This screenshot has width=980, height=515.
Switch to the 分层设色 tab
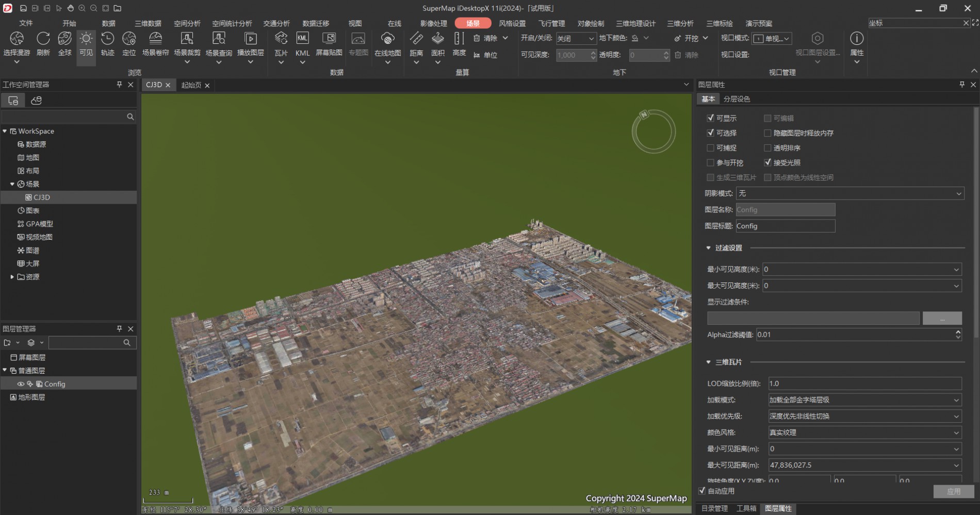pos(737,99)
